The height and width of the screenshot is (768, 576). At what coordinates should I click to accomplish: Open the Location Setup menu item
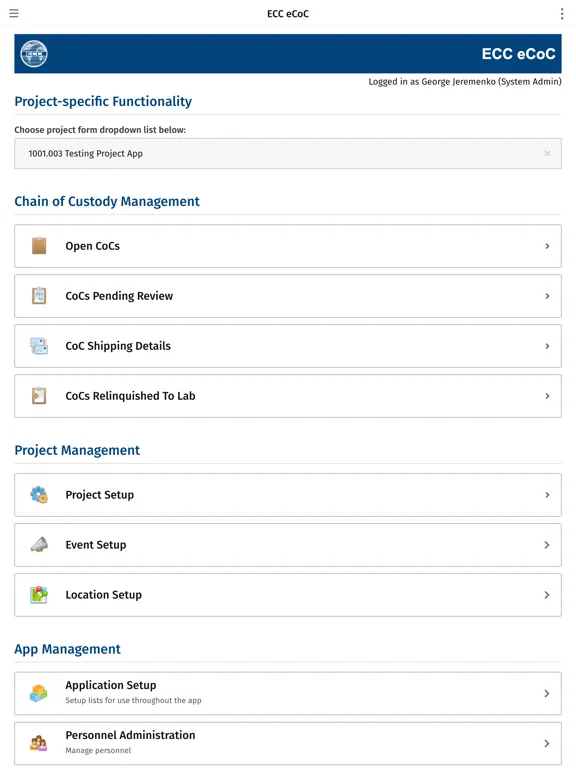tap(288, 595)
